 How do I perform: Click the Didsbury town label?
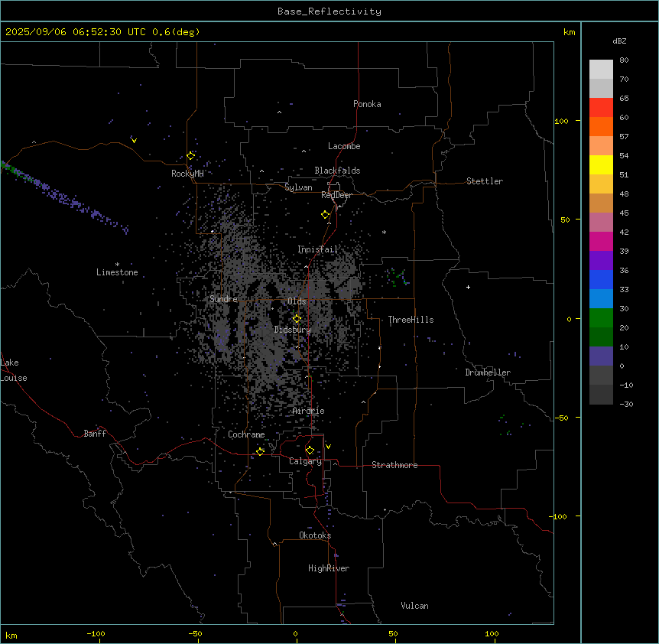tap(293, 330)
